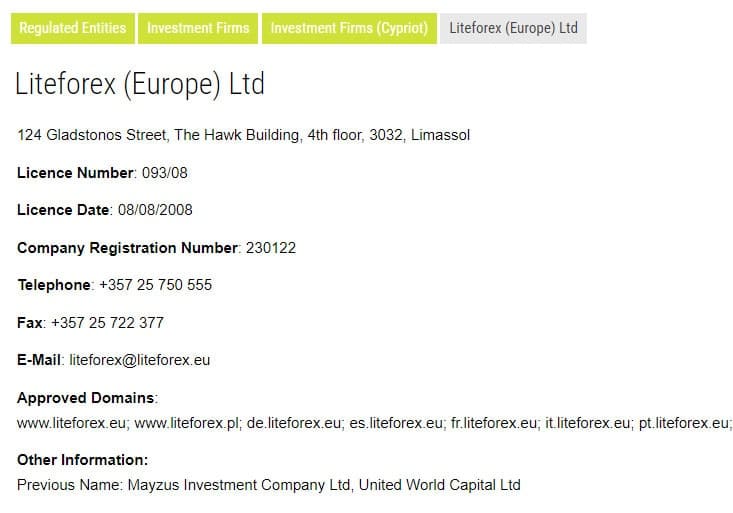Image resolution: width=733 pixels, height=513 pixels.
Task: Click the Previous Name line mentioning Mayzus
Action: click(268, 485)
